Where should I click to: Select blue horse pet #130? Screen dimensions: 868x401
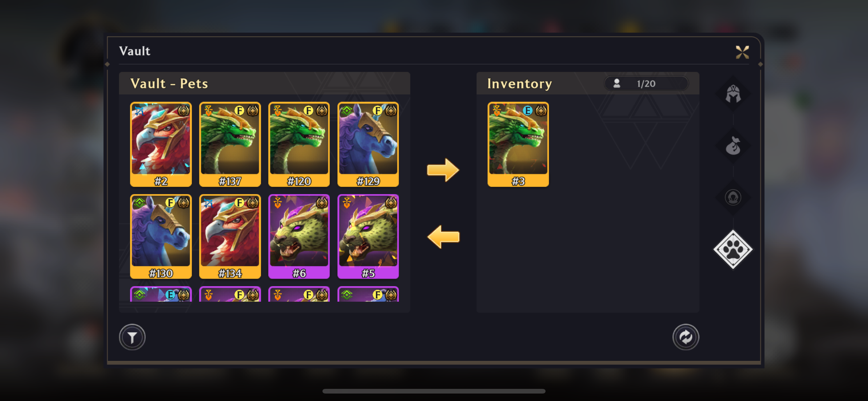click(x=161, y=237)
